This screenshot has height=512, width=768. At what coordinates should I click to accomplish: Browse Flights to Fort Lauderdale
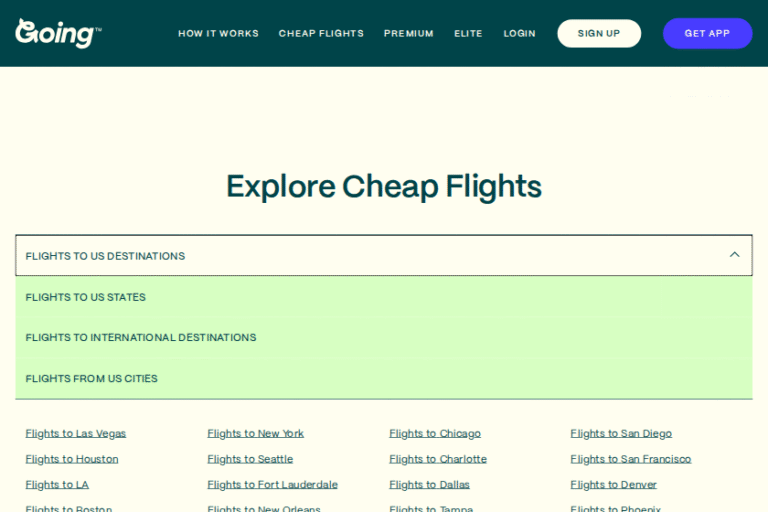click(272, 485)
